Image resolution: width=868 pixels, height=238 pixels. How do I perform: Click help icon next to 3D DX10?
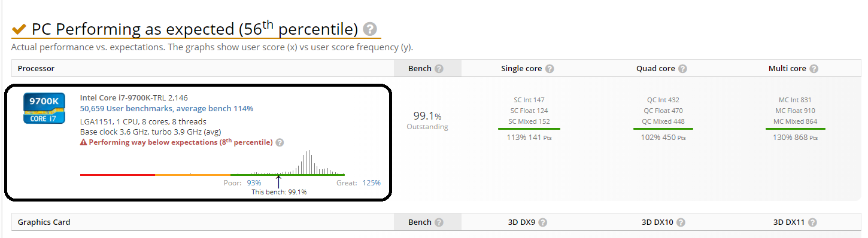681,222
